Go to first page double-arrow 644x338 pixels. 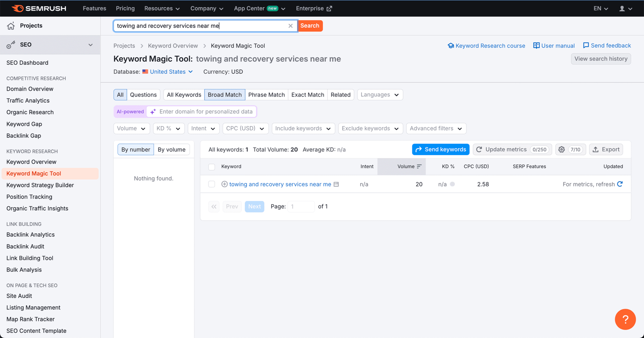214,207
